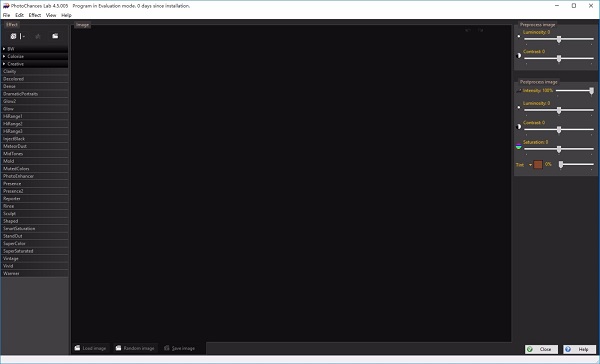Click the Random image icon button

pos(119,348)
